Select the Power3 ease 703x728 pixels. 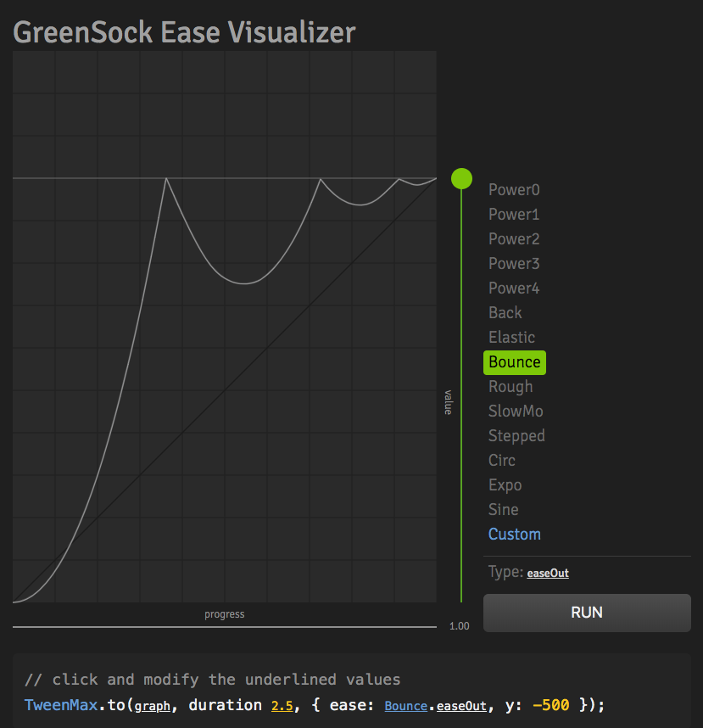click(514, 264)
